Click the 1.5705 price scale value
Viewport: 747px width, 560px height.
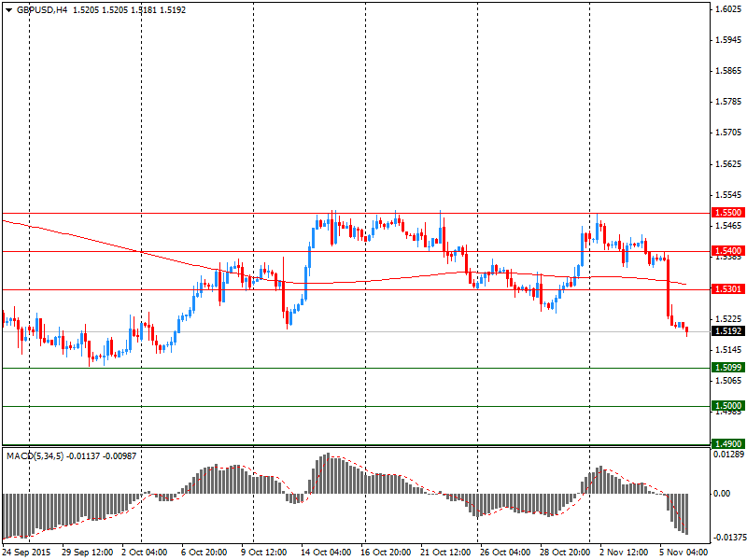728,133
